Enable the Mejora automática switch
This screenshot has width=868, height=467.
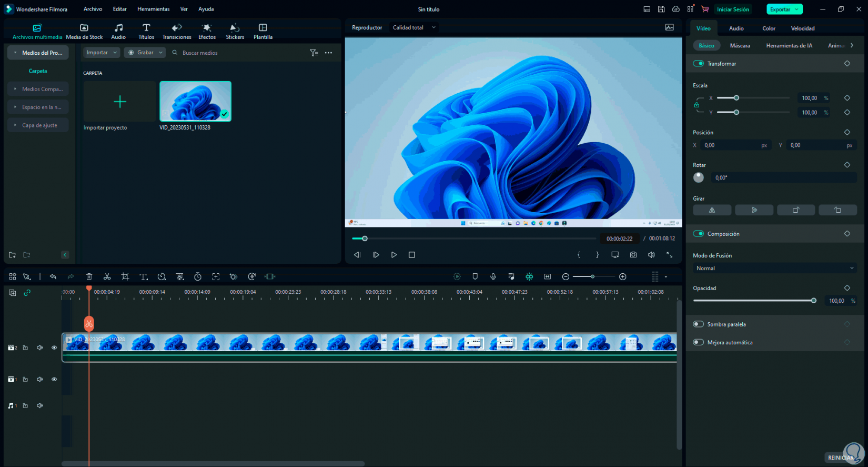(699, 342)
